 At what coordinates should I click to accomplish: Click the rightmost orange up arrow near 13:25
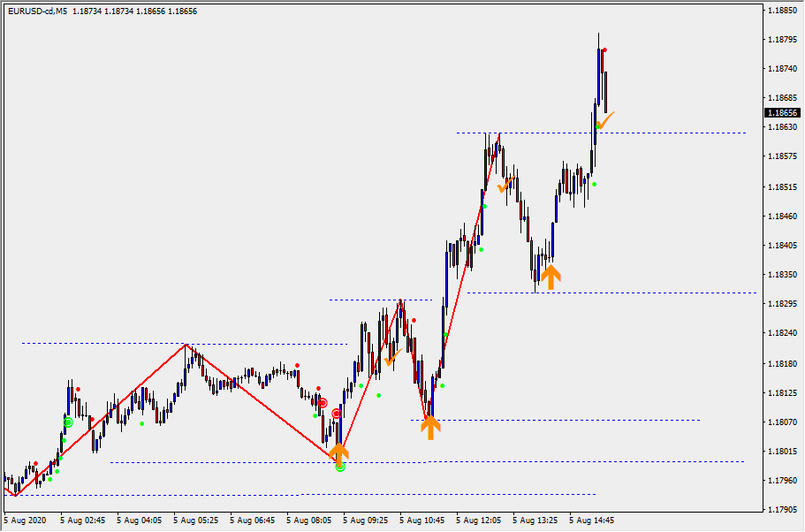[550, 277]
